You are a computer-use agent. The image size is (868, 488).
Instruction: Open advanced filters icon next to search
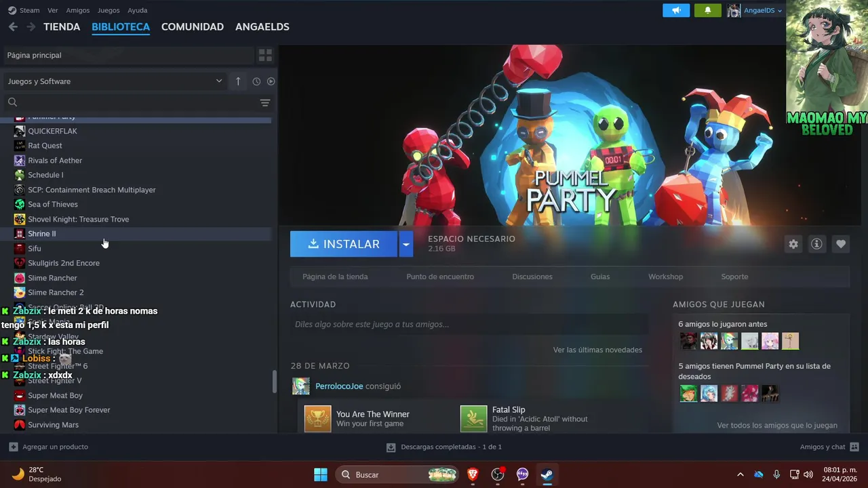(x=265, y=102)
